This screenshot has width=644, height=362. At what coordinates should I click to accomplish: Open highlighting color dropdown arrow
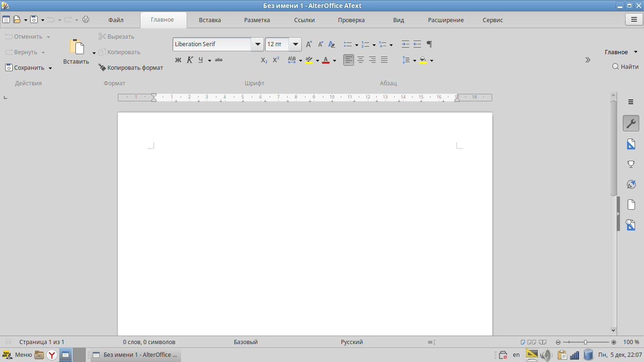coord(317,60)
